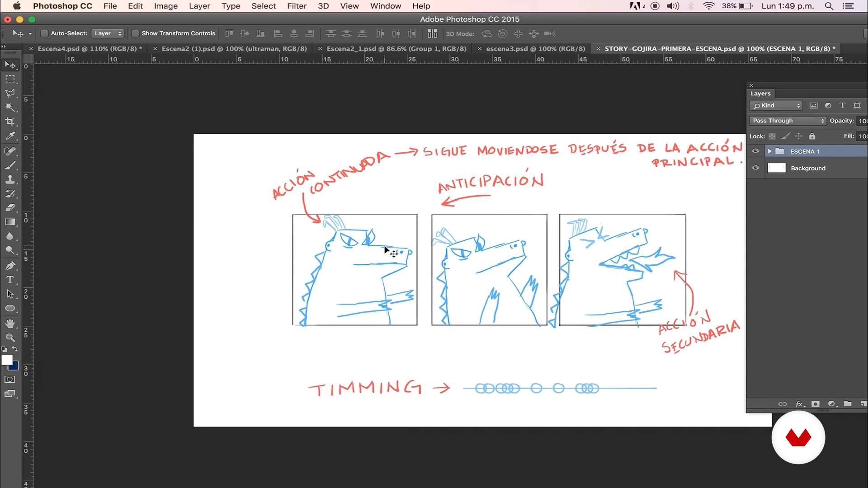The height and width of the screenshot is (488, 868).
Task: Open Move tool preset picker arrow
Action: (30, 34)
